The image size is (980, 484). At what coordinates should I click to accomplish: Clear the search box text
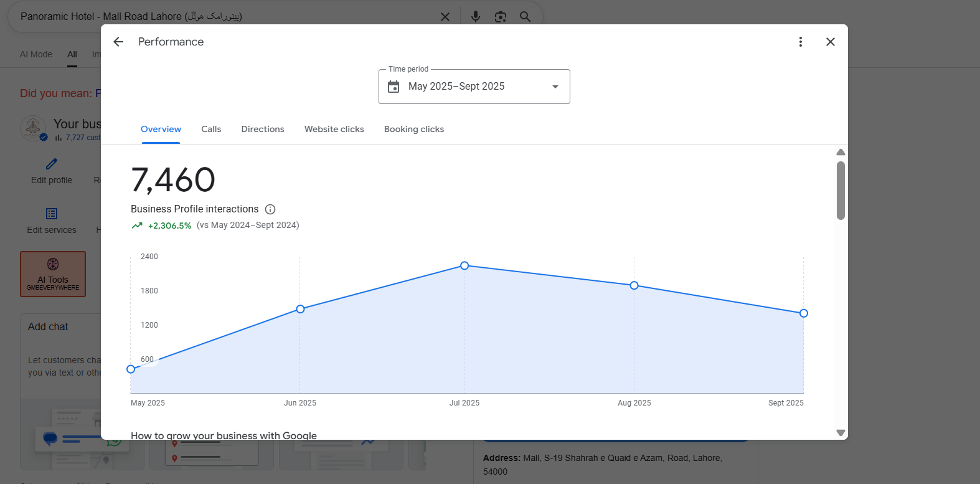(x=445, y=17)
